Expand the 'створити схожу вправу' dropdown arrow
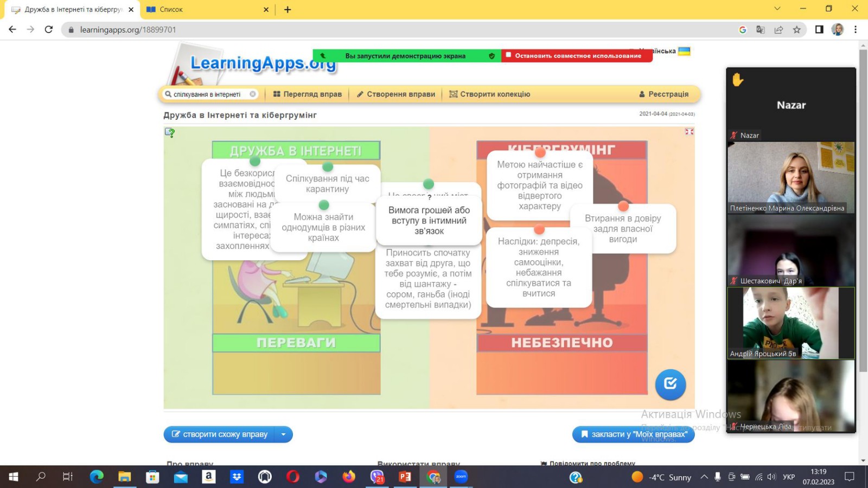The height and width of the screenshot is (488, 868). click(283, 434)
